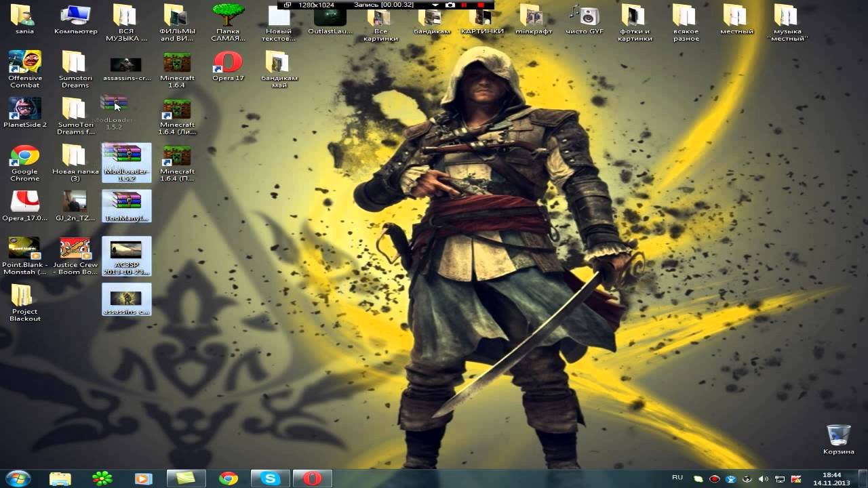Open the Новая папка (3) folder
868x488 pixels.
tap(75, 163)
